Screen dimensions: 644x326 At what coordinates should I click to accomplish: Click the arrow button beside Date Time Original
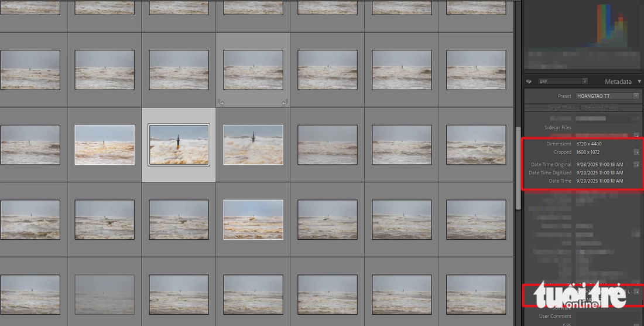[636, 165]
